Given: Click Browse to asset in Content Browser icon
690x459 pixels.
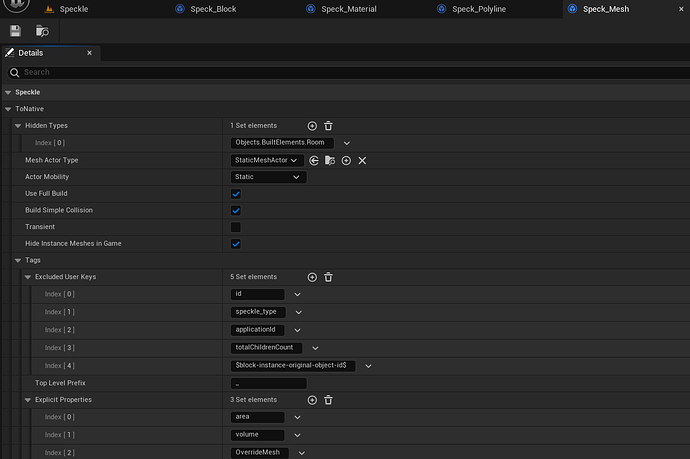Looking at the screenshot, I should (42, 31).
